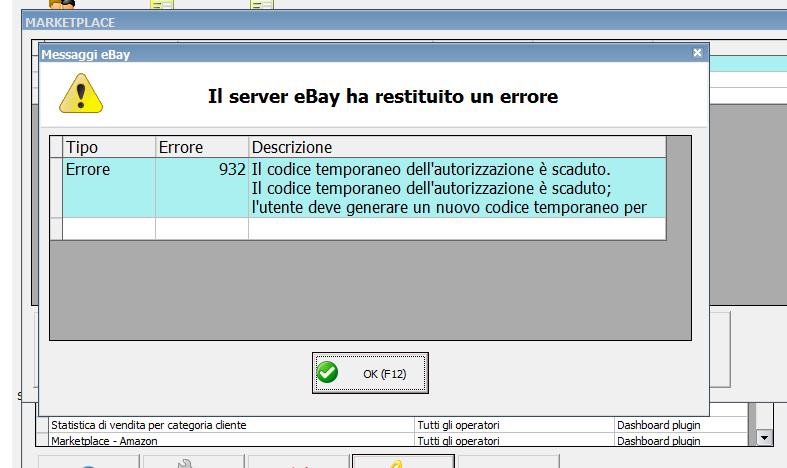Select 'Statistica di vendita per categoria cliente' row

point(391,425)
